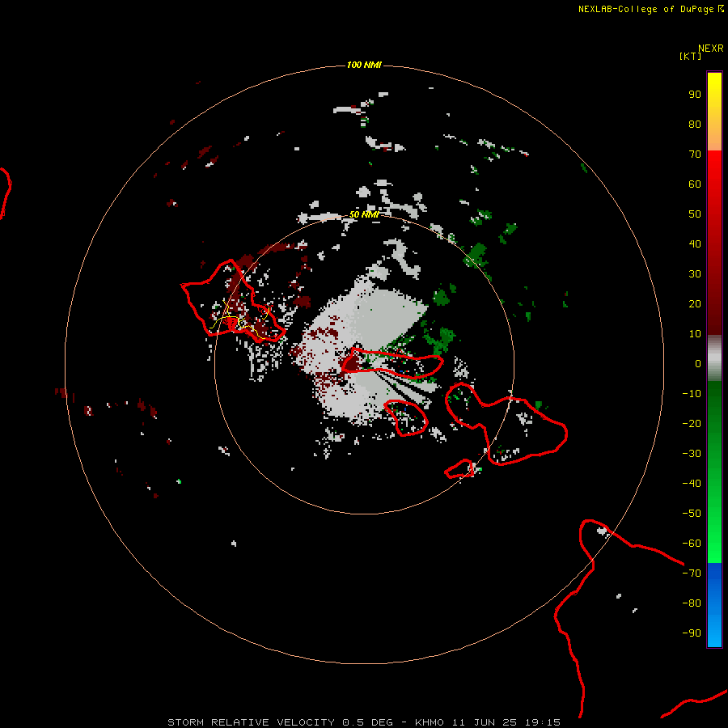Click the 60 value on the velocity scale
This screenshot has width=728, height=728.
coord(695,184)
